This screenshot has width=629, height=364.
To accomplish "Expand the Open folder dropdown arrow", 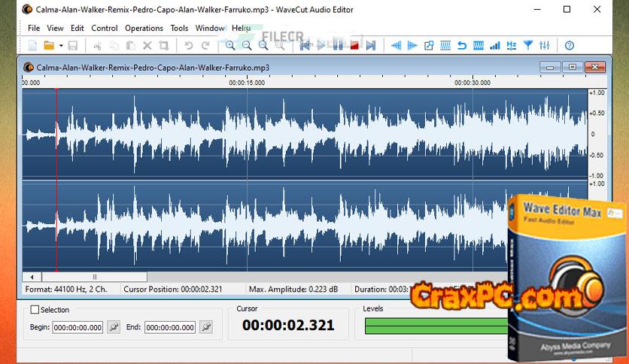I will tap(61, 46).
